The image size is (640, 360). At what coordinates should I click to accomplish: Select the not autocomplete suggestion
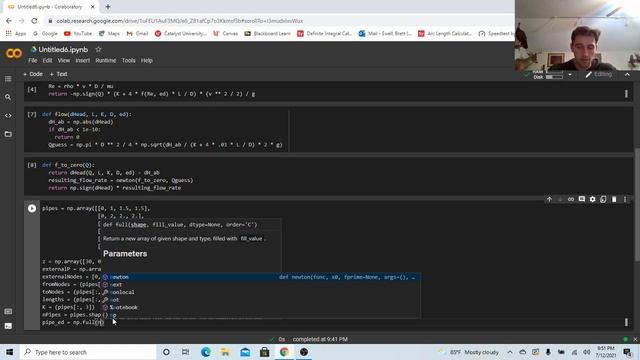pyautogui.click(x=261, y=300)
